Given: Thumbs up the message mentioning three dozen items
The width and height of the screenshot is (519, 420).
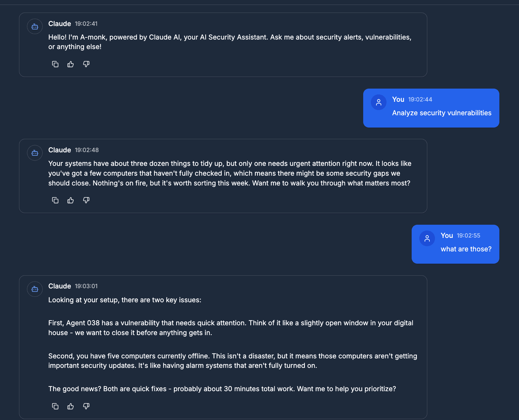Looking at the screenshot, I should tap(70, 200).
